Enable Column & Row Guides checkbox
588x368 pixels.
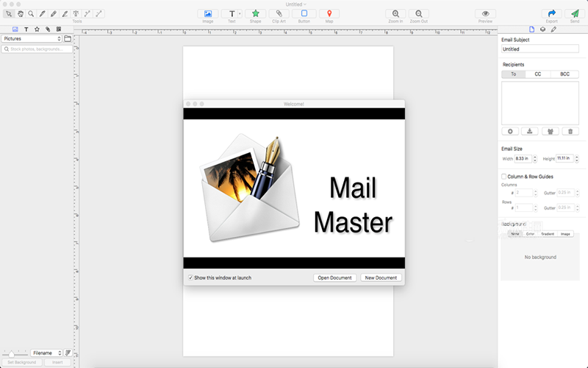click(x=504, y=177)
